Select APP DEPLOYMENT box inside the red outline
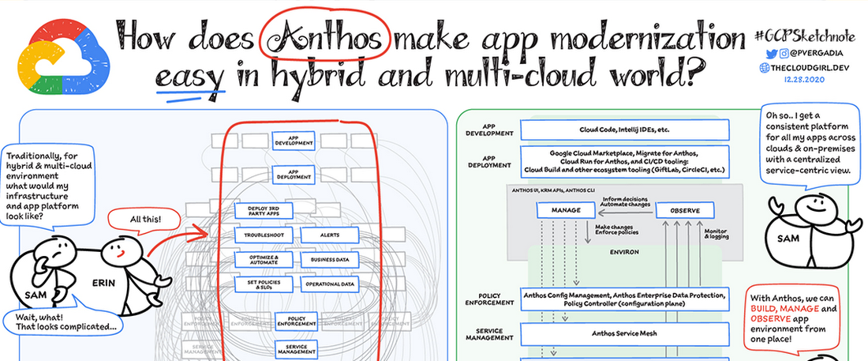Viewport: 868px width, 361px height. pos(294,175)
